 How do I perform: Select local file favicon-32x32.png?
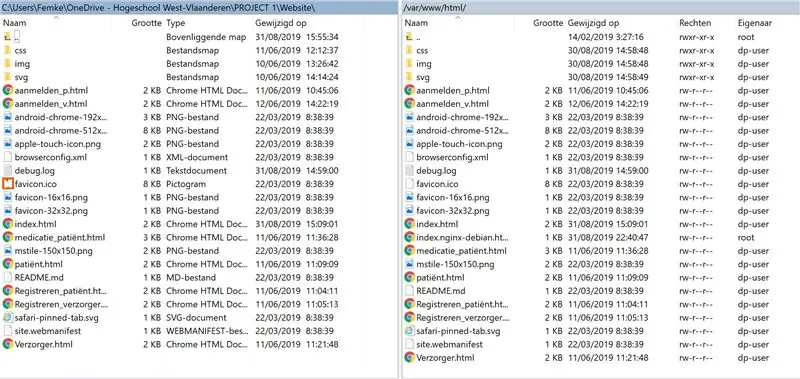click(52, 211)
